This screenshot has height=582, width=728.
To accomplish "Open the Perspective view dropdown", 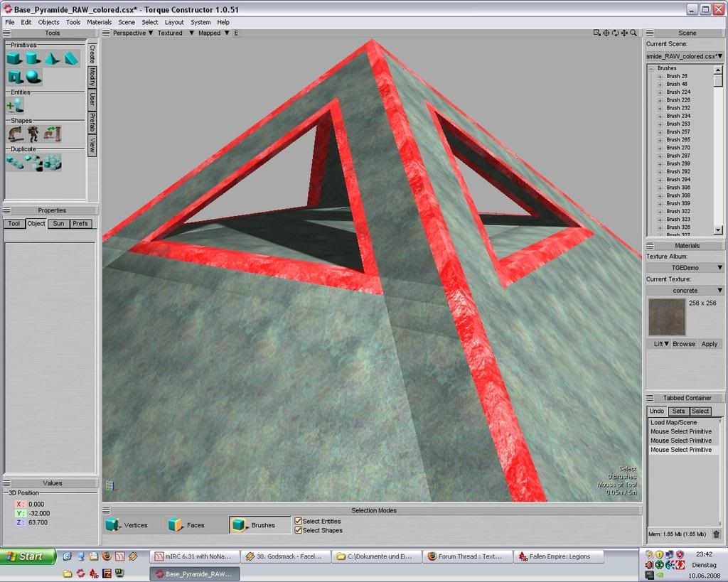I will [x=133, y=33].
